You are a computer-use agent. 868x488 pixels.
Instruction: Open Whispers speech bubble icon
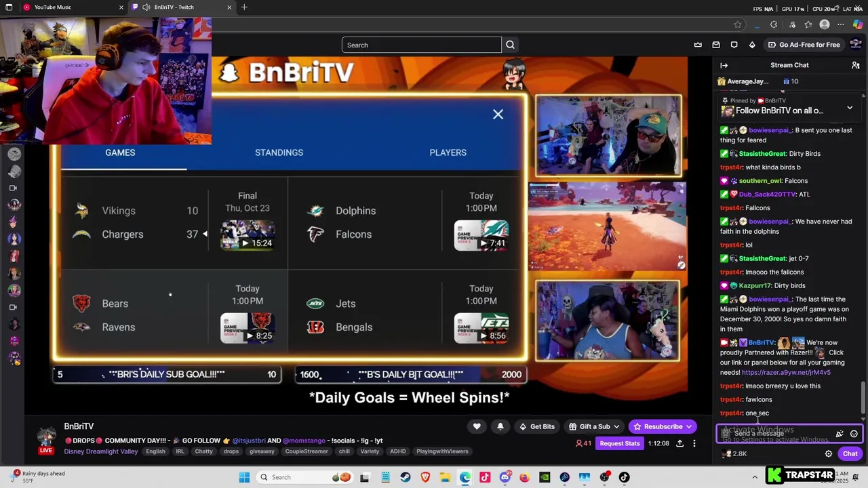734,45
